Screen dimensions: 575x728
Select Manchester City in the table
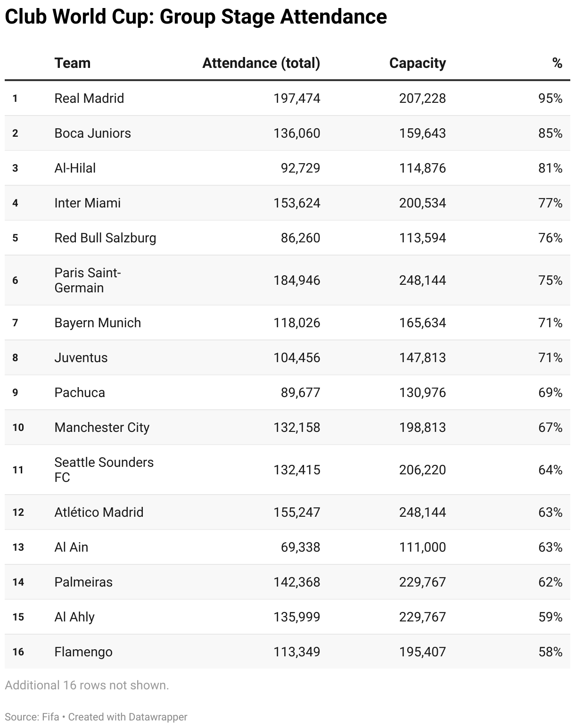102,428
